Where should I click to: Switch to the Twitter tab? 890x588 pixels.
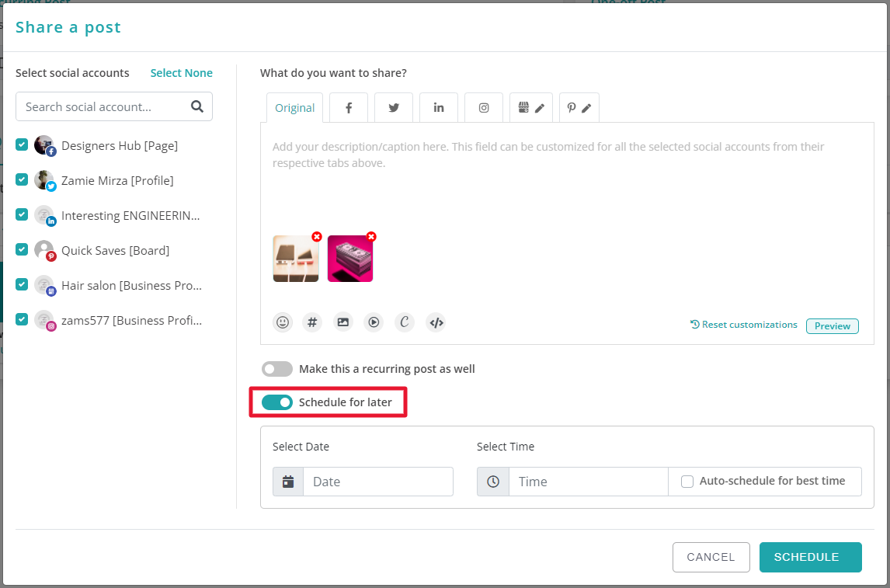393,107
